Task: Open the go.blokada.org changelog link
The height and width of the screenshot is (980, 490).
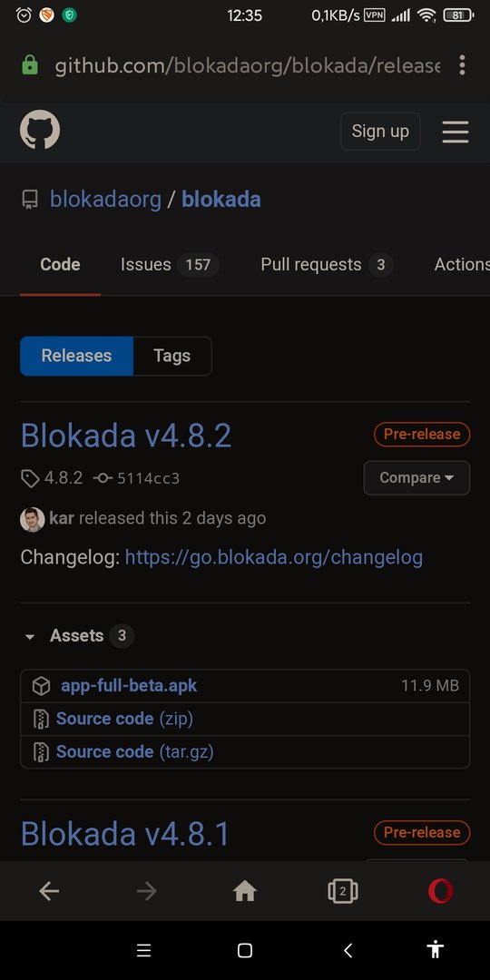Action: click(274, 557)
